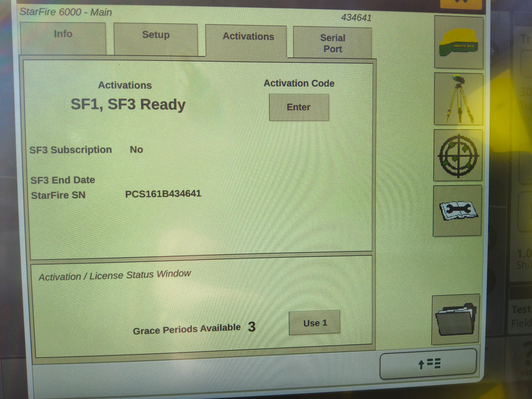Screen dimensions: 532x399
Task: Click the SF3 Subscription No value
Action: click(136, 149)
